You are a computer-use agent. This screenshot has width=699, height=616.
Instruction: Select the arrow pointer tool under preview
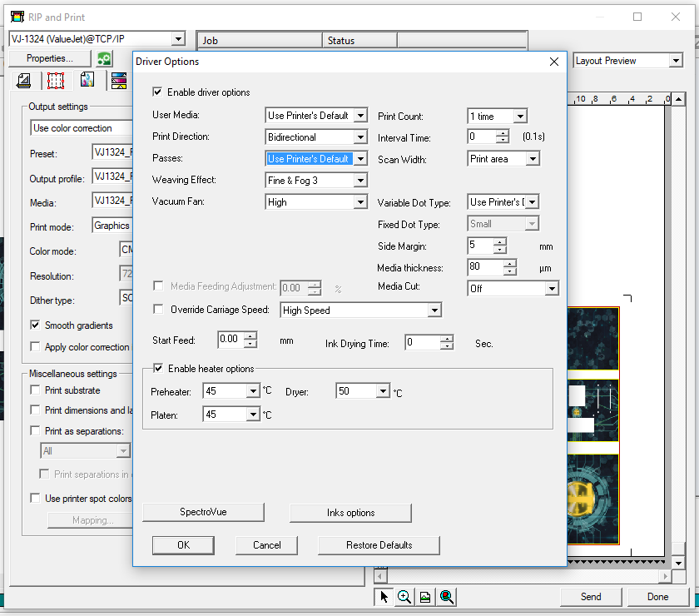point(384,596)
